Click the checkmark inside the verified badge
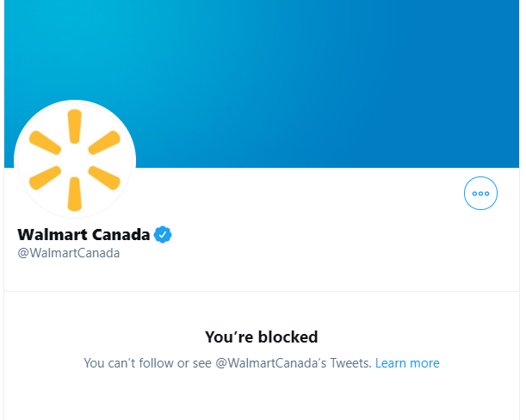The image size is (526, 420). point(163,235)
